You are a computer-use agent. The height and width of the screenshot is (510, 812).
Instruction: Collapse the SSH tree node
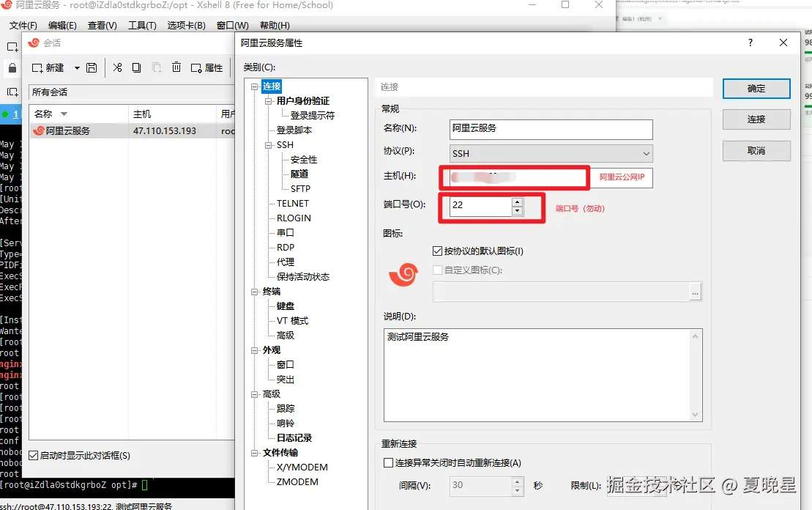(x=268, y=145)
